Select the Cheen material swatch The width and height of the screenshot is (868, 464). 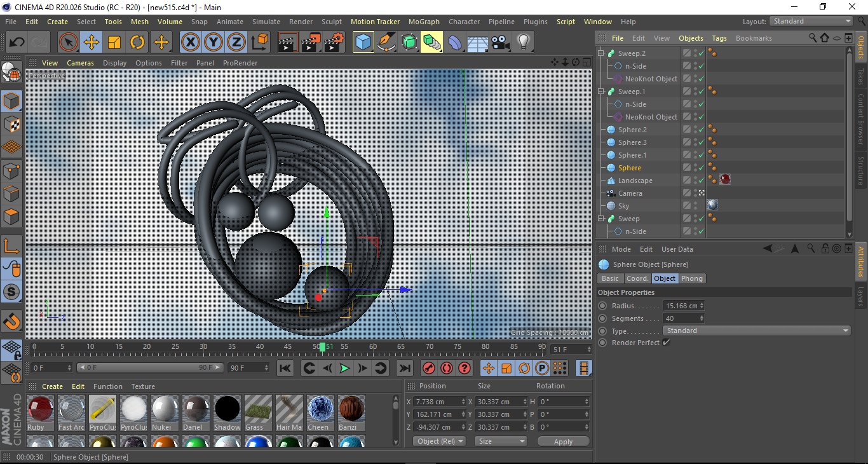tap(320, 413)
